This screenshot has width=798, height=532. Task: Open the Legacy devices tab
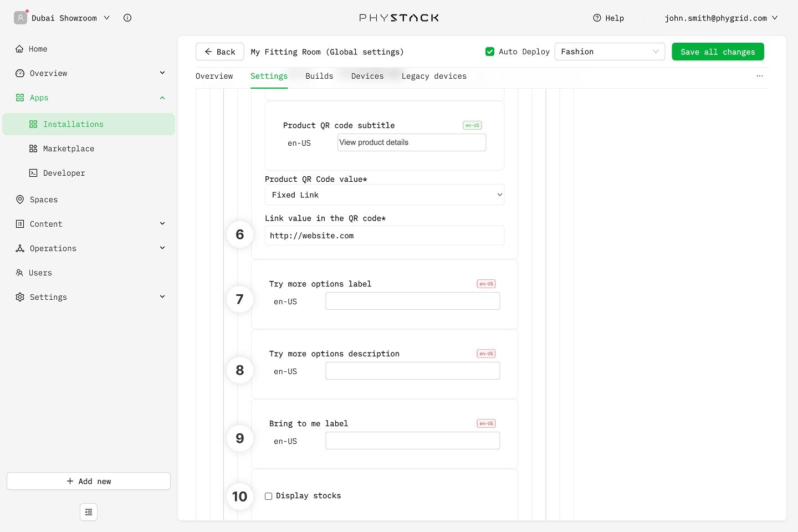click(434, 76)
